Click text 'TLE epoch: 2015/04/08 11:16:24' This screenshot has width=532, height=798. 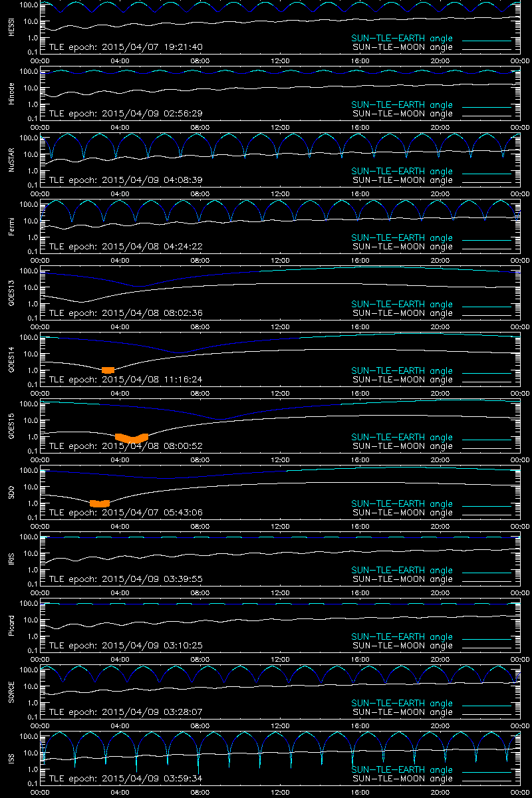pos(126,380)
